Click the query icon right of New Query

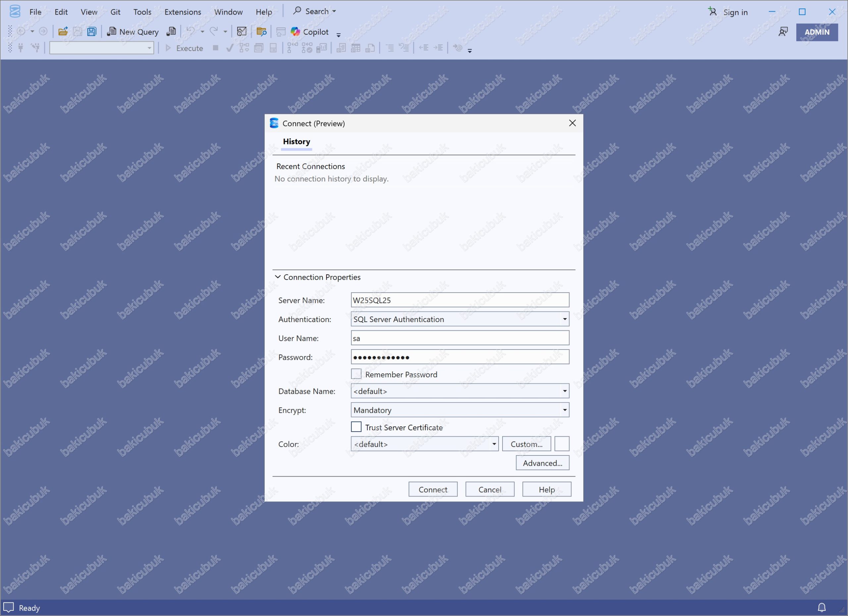click(171, 32)
